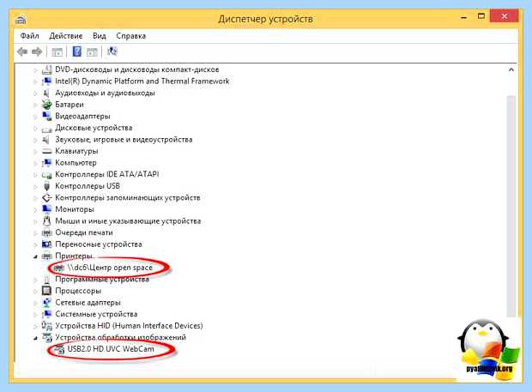
Task: Minimize the Диспетчер устройств window
Action: click(464, 16)
